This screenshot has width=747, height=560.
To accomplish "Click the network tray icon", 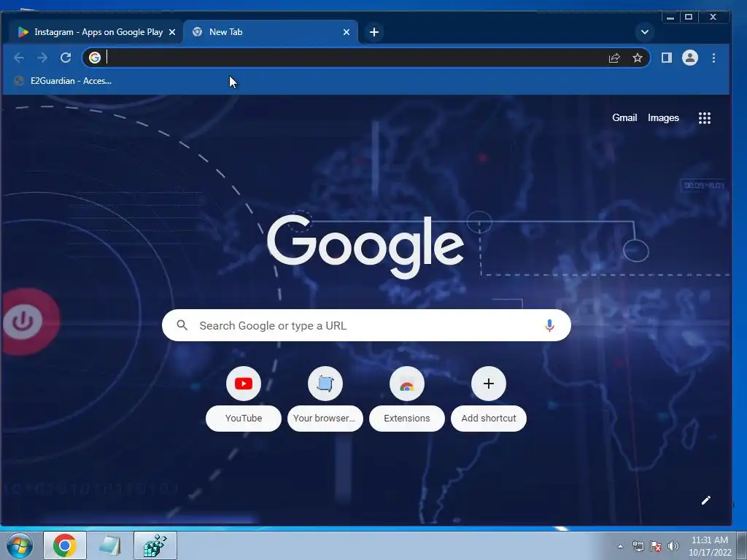I will [x=638, y=546].
